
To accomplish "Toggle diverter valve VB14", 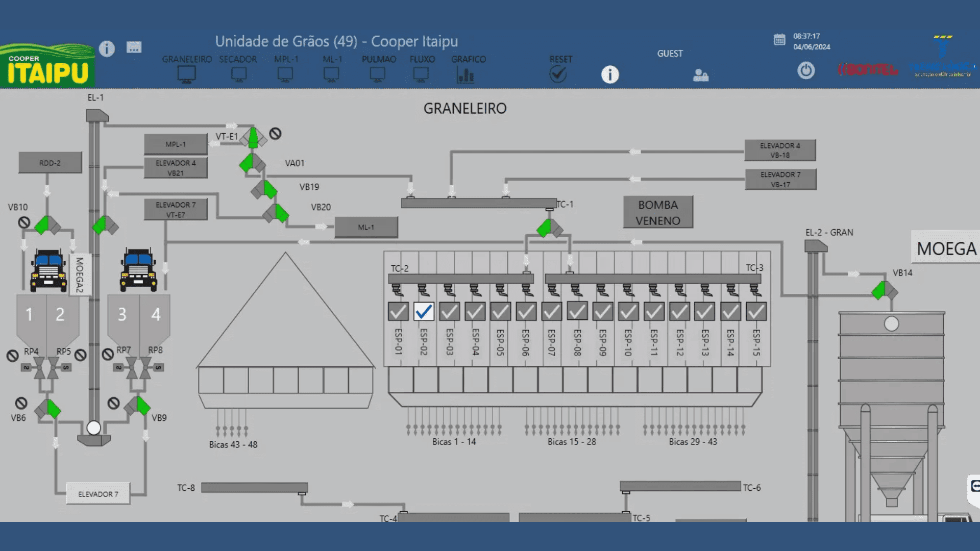I will [885, 291].
